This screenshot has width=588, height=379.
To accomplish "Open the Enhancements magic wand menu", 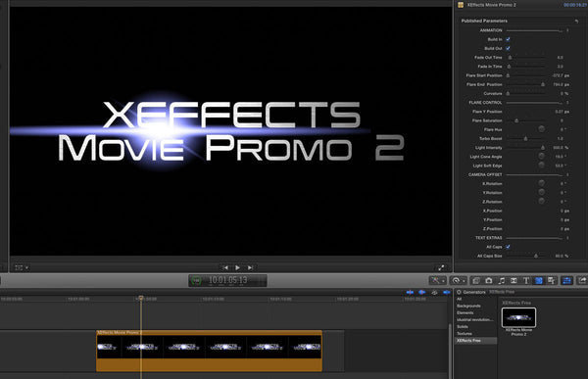I will [x=437, y=280].
